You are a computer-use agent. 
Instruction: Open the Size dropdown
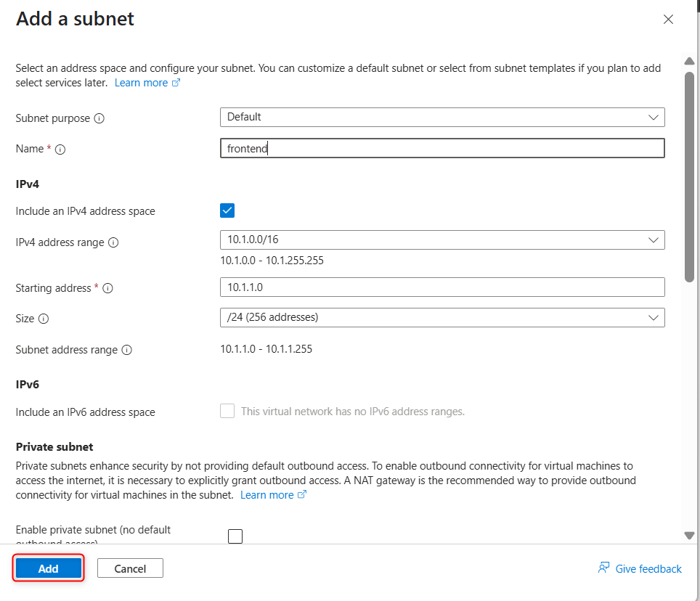click(x=442, y=318)
